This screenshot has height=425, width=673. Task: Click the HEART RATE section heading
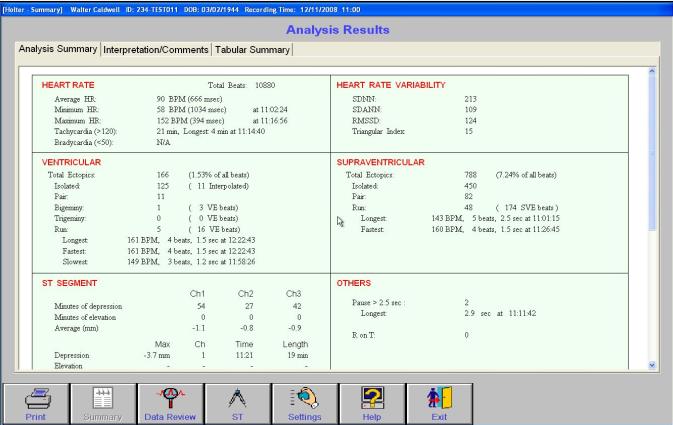point(68,85)
